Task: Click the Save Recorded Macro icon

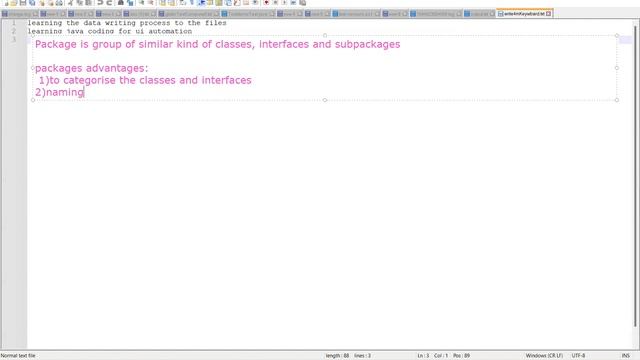Action: tap(302, 2)
